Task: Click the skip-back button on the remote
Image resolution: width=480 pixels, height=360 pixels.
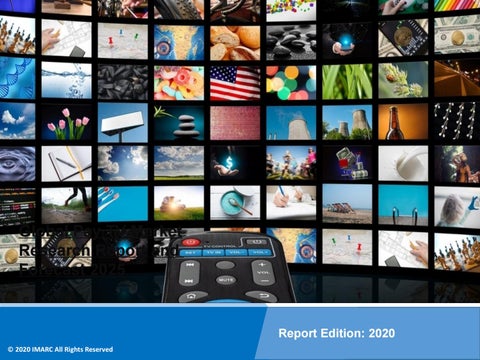Action: (190, 265)
